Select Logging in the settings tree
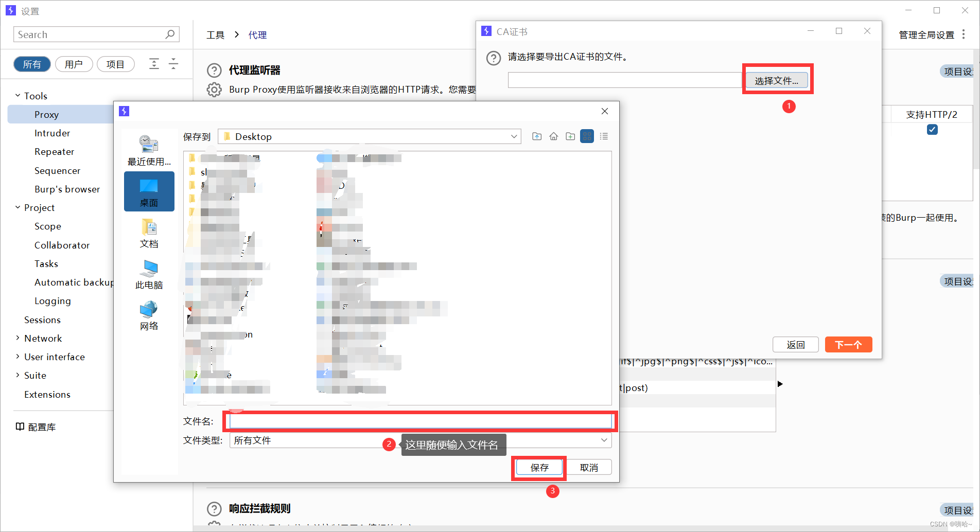980x532 pixels. point(52,301)
